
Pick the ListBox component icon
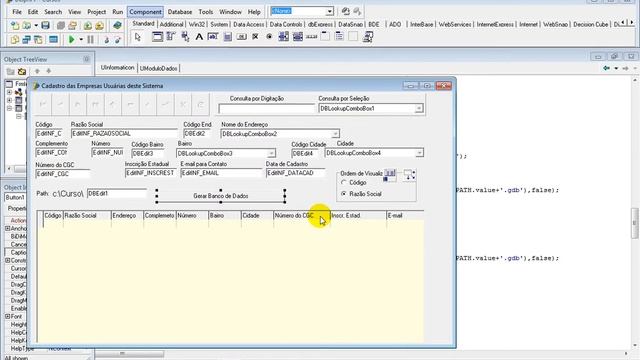click(284, 37)
